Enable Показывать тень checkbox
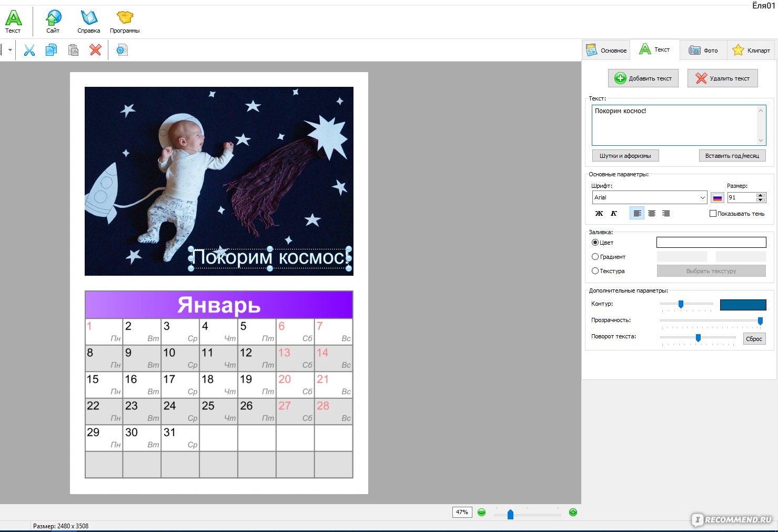The image size is (778, 532). click(713, 214)
